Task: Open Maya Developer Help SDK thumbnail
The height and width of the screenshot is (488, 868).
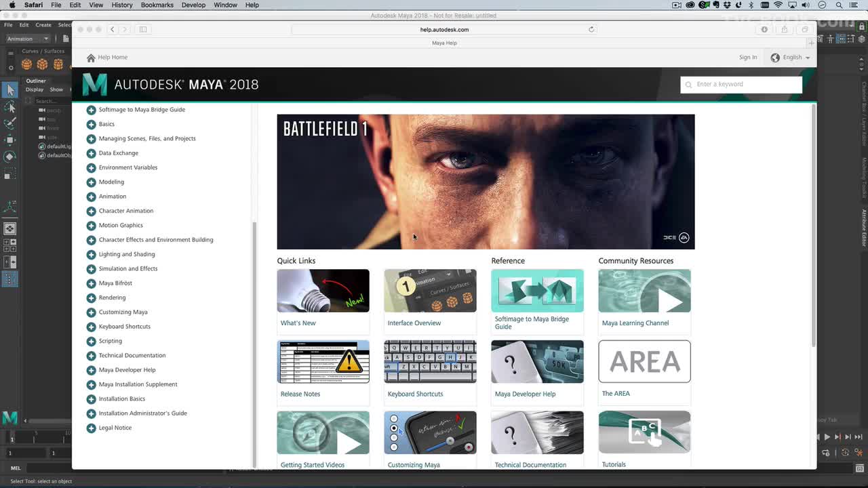Action: 537,362
